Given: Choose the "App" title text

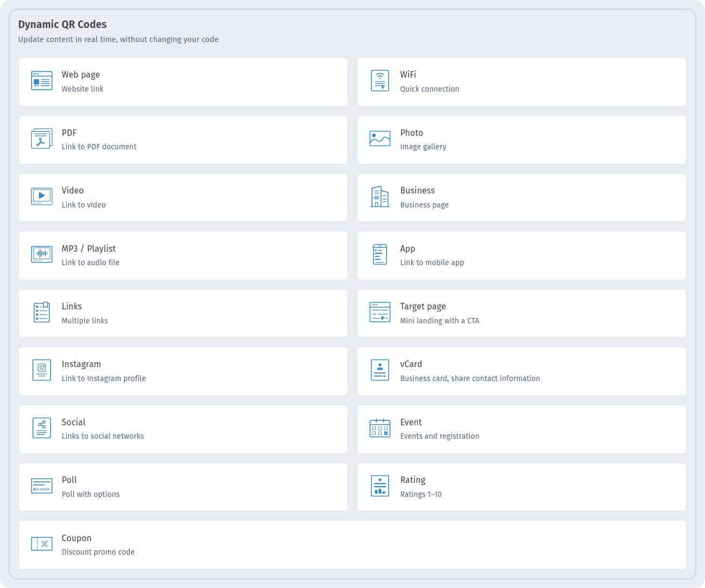Looking at the screenshot, I should pos(407,248).
